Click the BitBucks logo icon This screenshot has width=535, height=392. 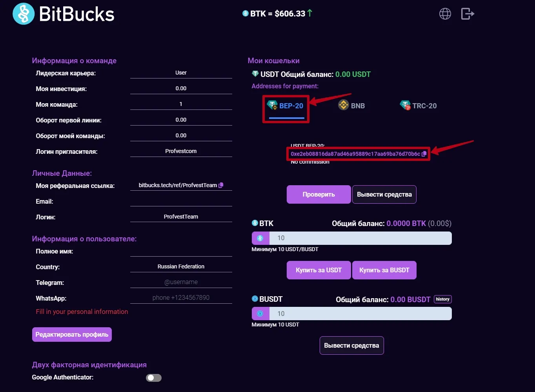click(x=24, y=14)
